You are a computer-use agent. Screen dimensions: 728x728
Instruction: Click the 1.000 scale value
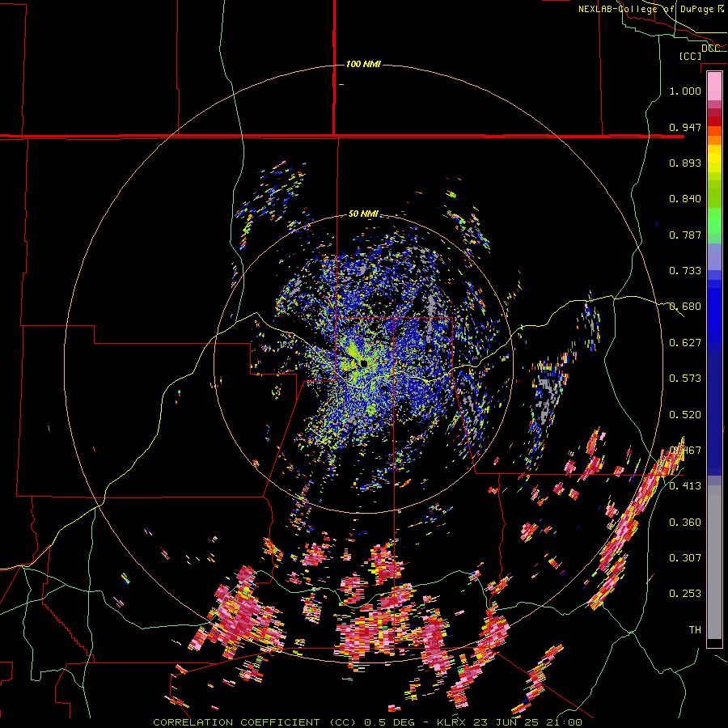[685, 91]
